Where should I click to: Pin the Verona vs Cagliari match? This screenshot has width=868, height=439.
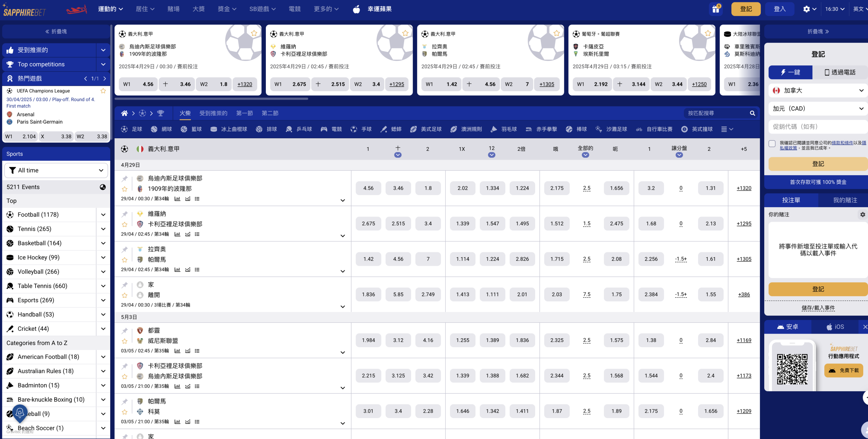[124, 214]
